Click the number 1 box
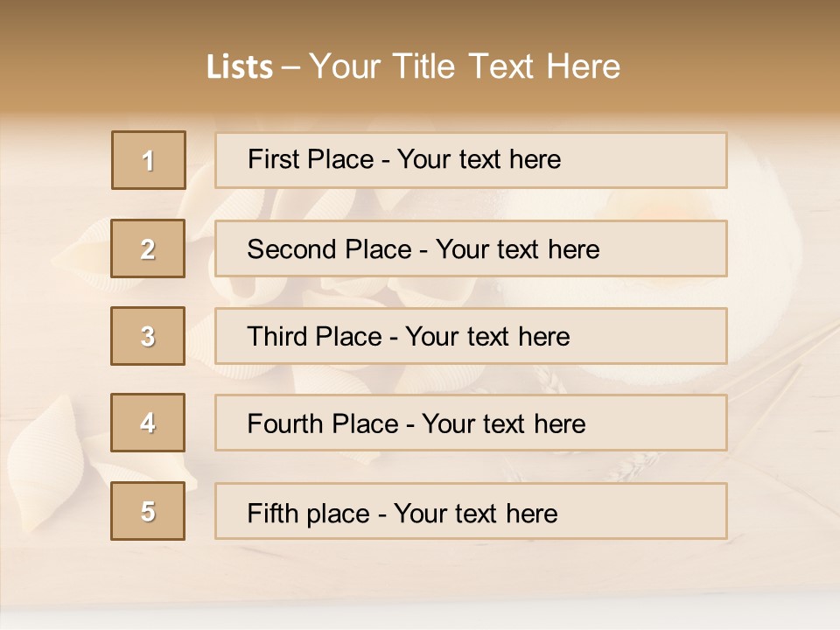840x630 pixels. pos(148,160)
